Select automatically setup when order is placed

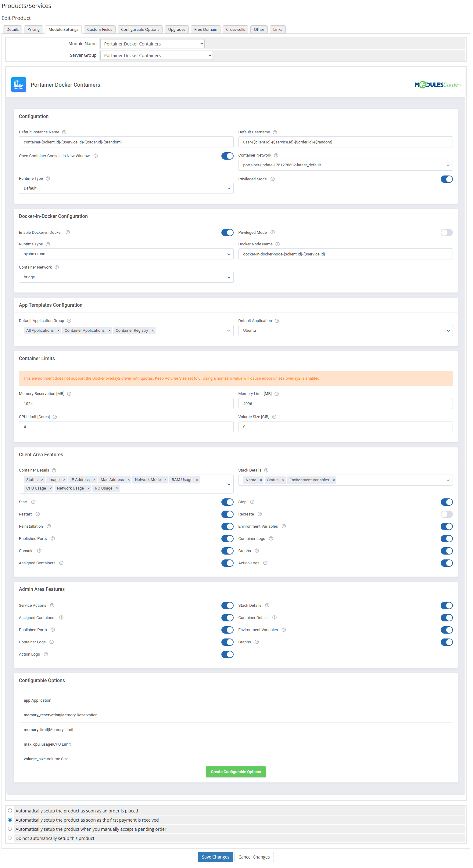(x=10, y=811)
